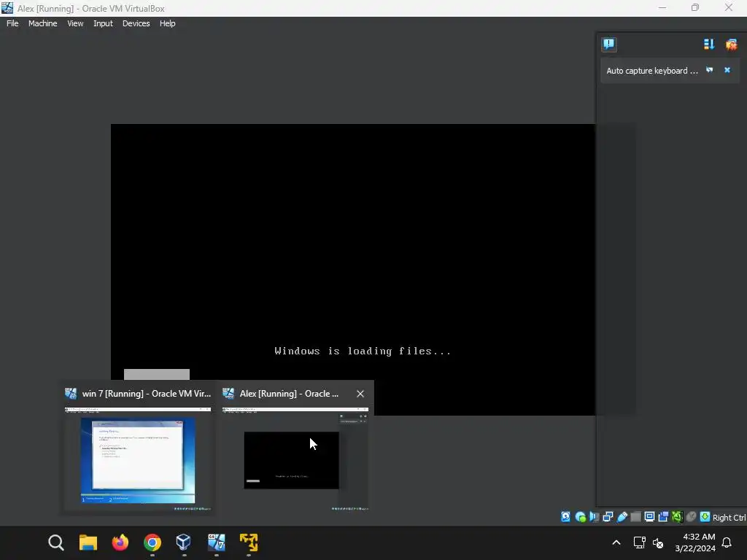
Task: Open Google Chrome from the taskbar
Action: point(152,542)
